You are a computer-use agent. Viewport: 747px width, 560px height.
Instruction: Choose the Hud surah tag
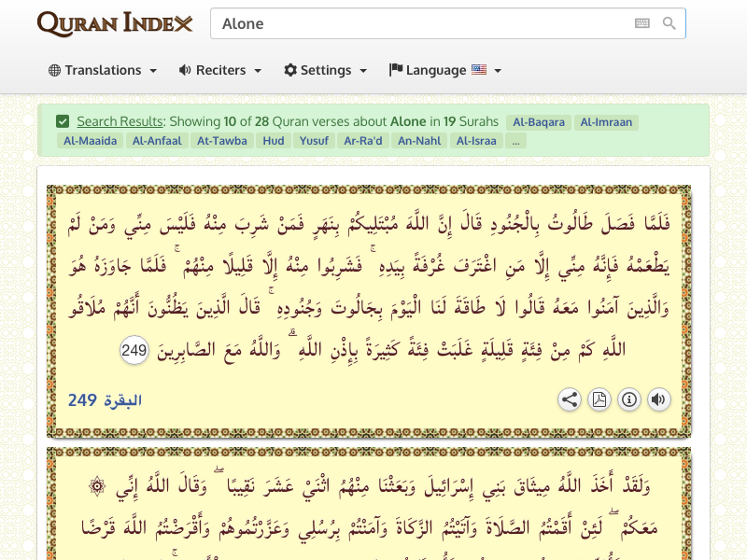coord(274,141)
